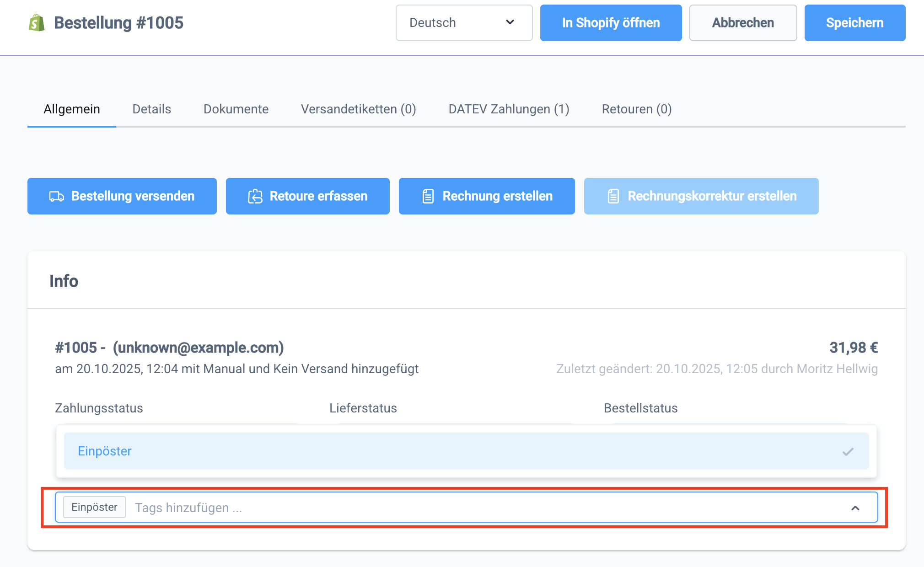
Task: Click the return box icon on Retoure erfassen
Action: pos(255,197)
